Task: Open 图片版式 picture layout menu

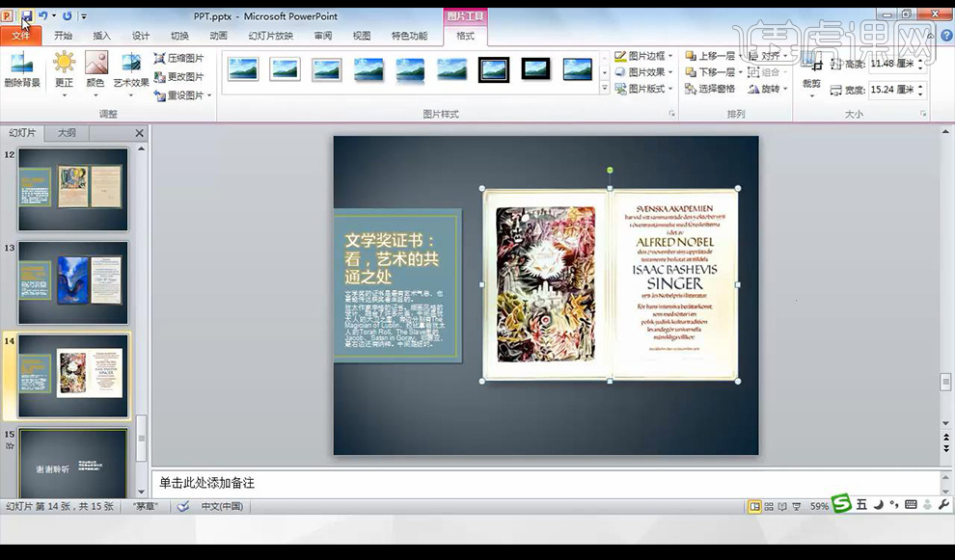Action: pyautogui.click(x=643, y=89)
